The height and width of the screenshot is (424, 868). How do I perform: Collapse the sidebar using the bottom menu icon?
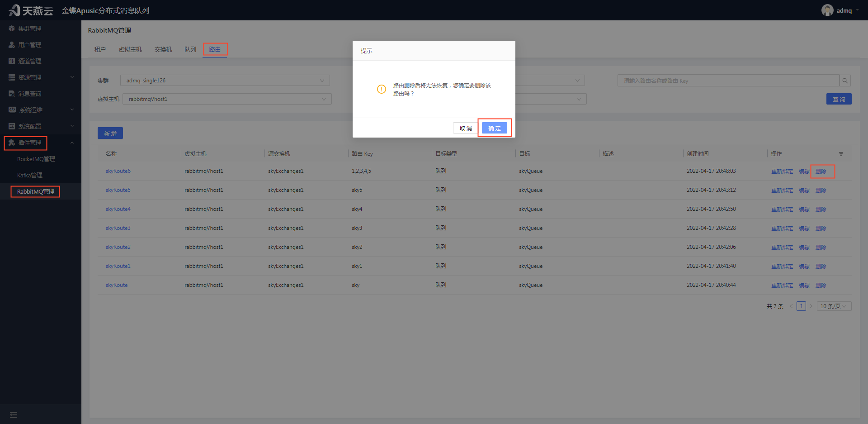pyautogui.click(x=14, y=414)
